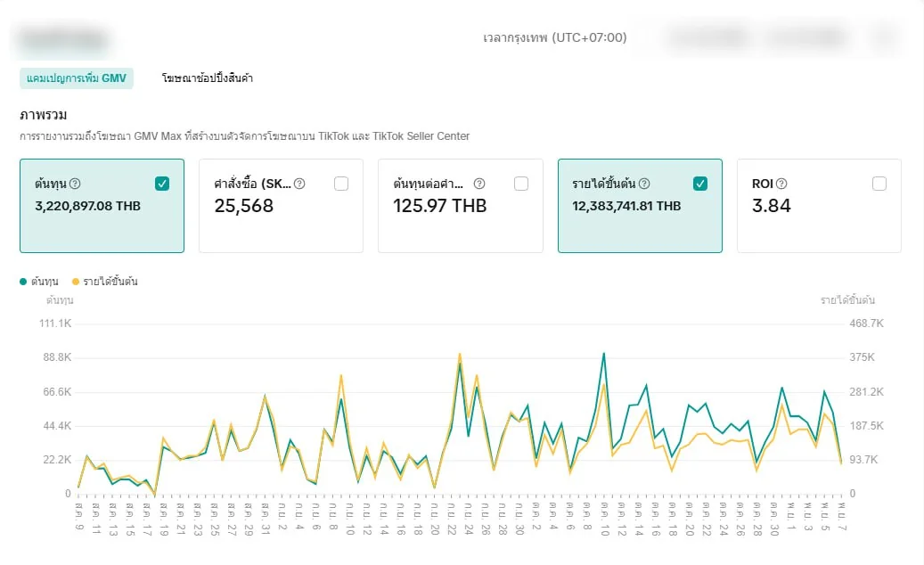The image size is (924, 565).
Task: Open the tooltip icon for ต้นทุนต่อคำ...
Action: point(479,184)
